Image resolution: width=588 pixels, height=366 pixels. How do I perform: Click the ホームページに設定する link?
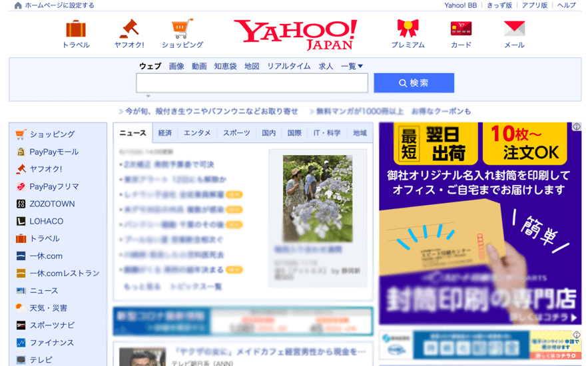pyautogui.click(x=60, y=5)
